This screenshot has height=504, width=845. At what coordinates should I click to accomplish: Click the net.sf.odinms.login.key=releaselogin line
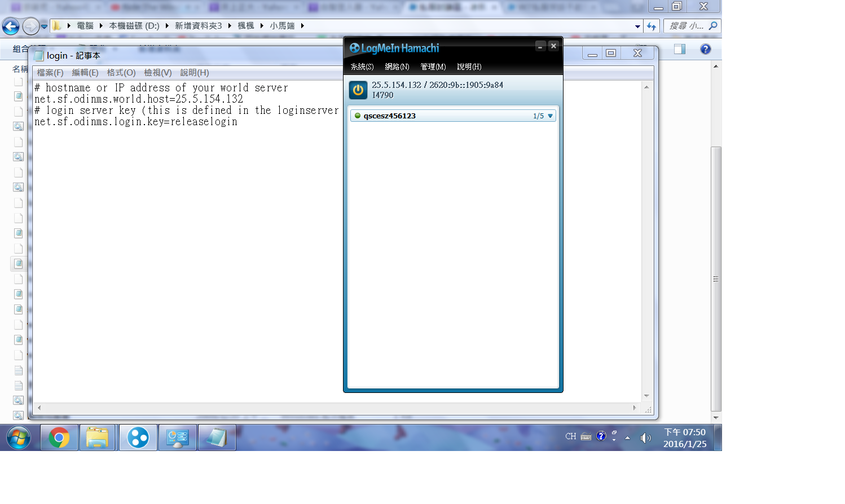pyautogui.click(x=136, y=122)
